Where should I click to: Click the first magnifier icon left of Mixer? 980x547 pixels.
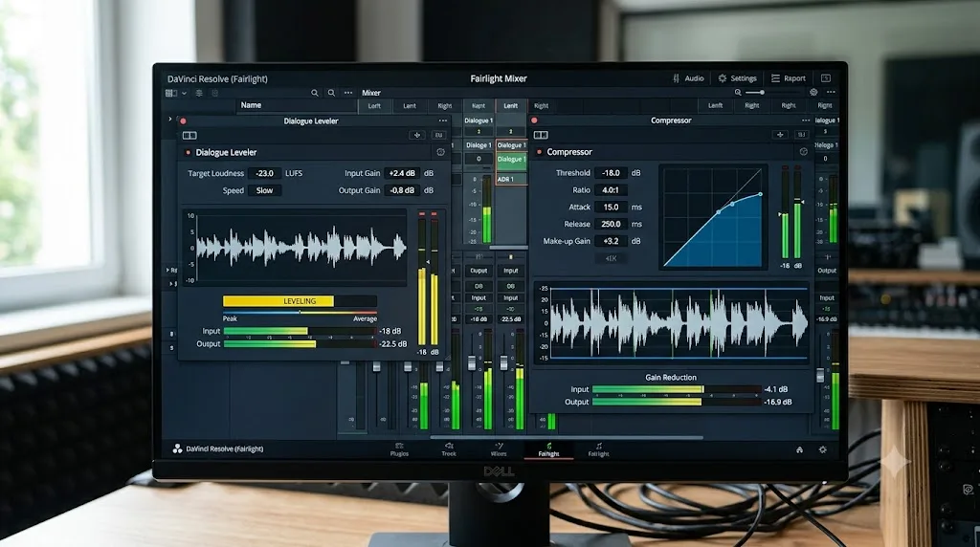point(314,93)
